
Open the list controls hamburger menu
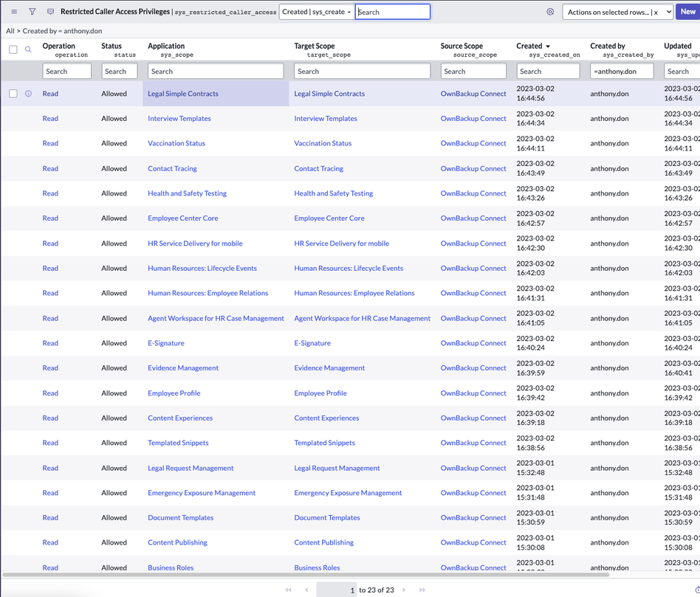[x=13, y=11]
